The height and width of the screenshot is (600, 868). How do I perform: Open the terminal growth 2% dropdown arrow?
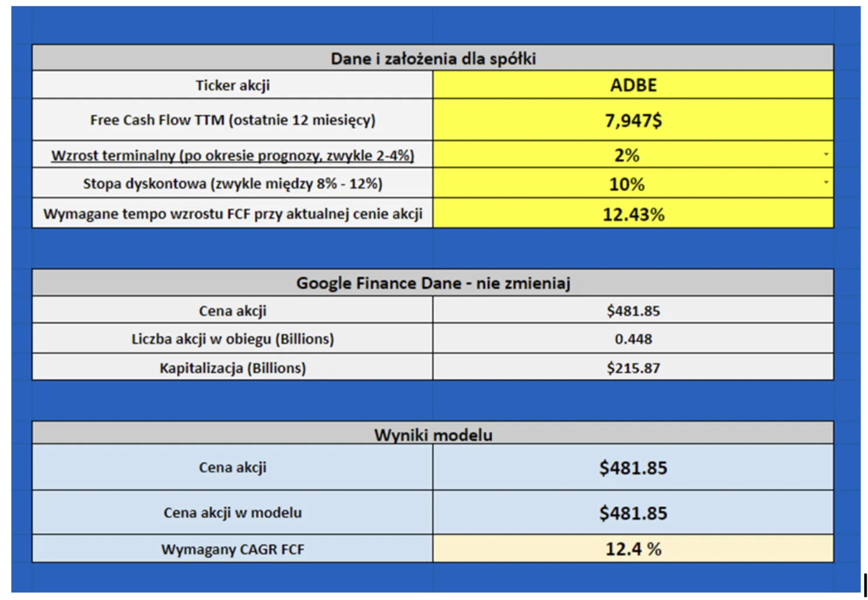click(x=825, y=155)
